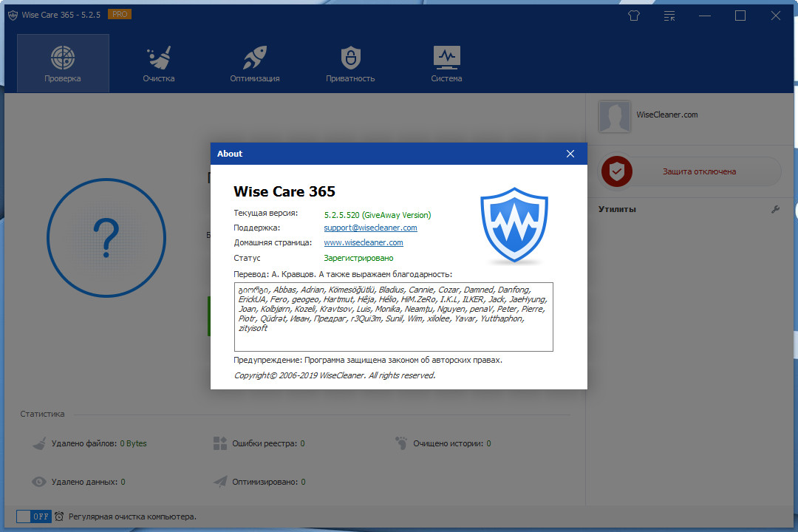
Task: Click the Статистика section label
Action: (42, 414)
